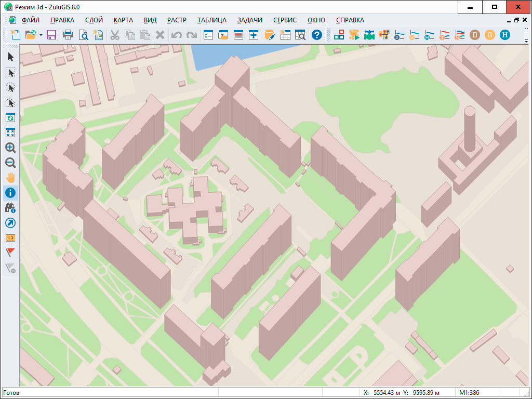The image size is (532, 399).
Task: Click the Save icon in the toolbar
Action: [51, 35]
